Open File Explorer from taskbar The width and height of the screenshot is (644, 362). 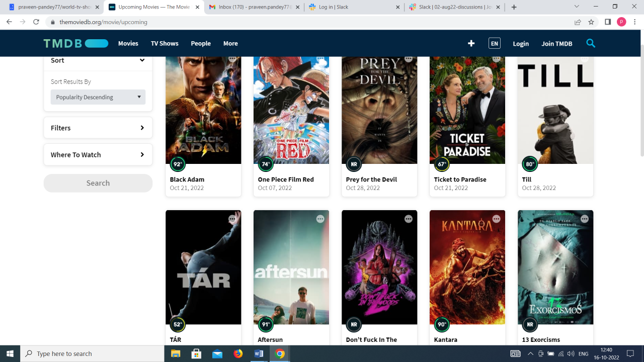coord(176,354)
